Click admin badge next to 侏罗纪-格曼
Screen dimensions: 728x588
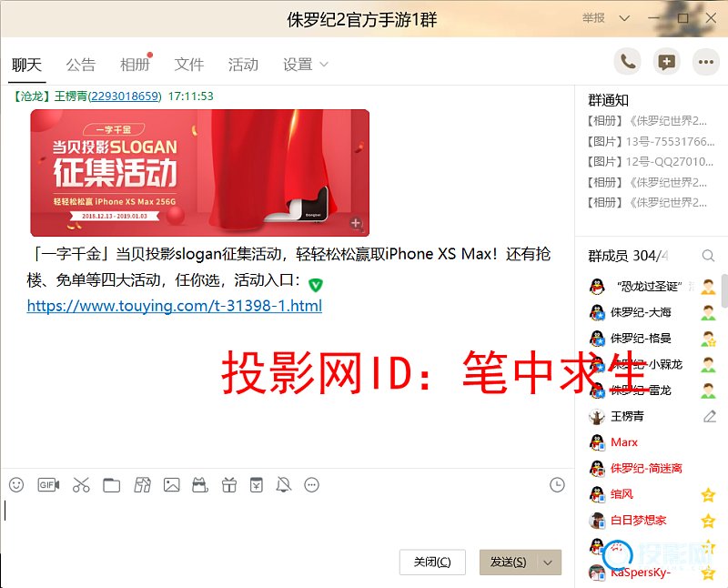708,339
